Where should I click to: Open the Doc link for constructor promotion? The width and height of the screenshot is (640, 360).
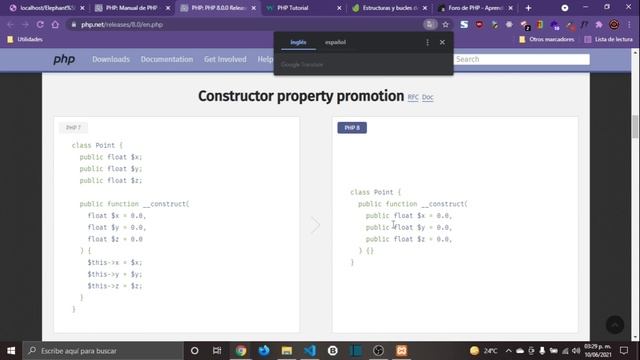click(x=427, y=97)
